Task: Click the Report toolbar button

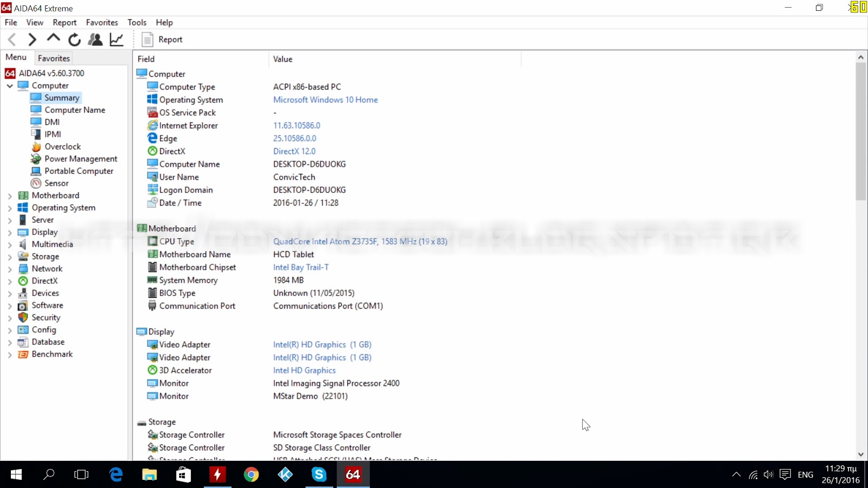Action: point(162,40)
